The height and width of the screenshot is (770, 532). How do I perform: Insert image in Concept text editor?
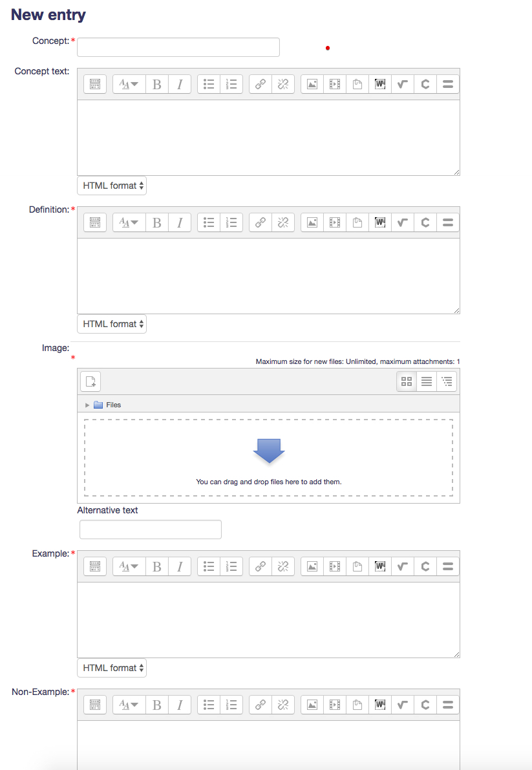click(x=312, y=84)
